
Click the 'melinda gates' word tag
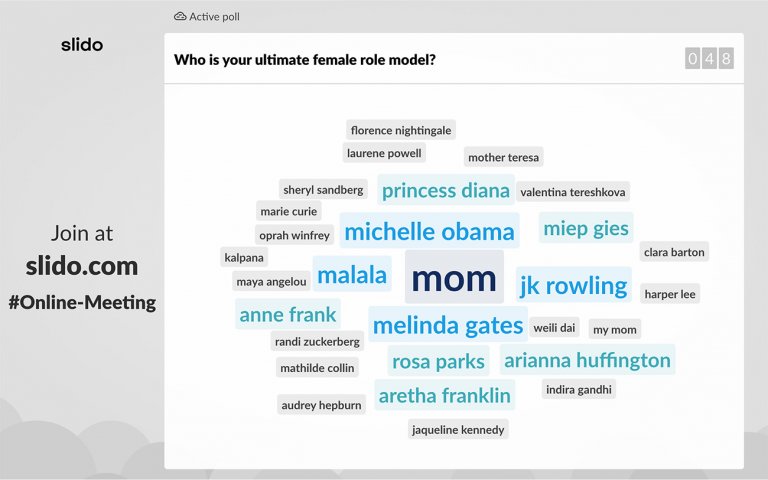click(x=447, y=325)
